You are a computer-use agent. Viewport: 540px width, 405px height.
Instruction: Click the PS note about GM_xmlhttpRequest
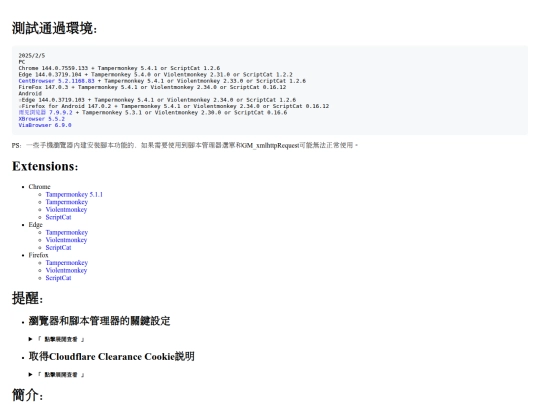[185, 145]
